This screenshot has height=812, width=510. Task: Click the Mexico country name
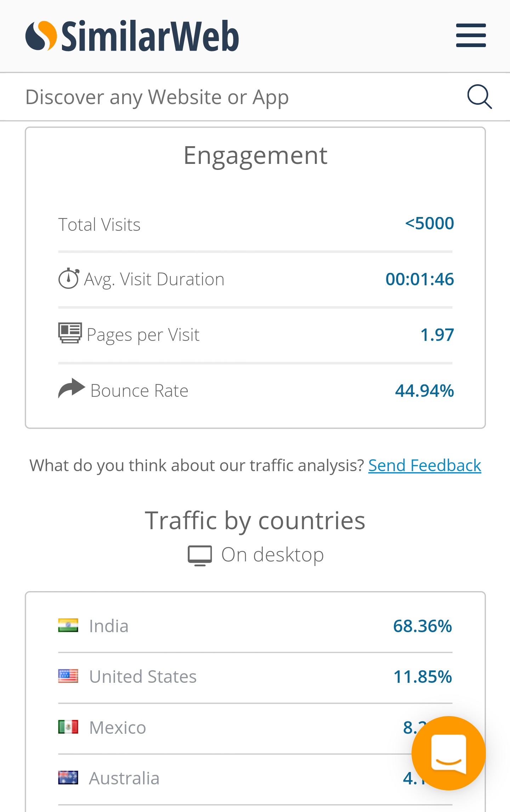[x=118, y=727]
